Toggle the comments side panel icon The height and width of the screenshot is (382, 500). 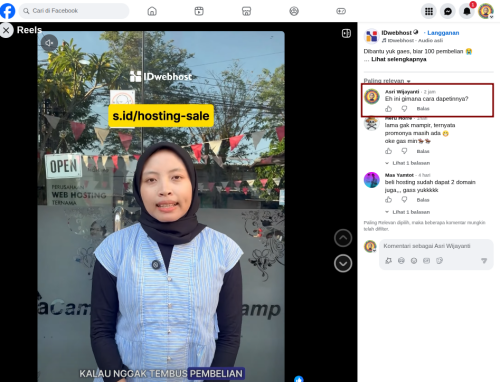[x=346, y=33]
